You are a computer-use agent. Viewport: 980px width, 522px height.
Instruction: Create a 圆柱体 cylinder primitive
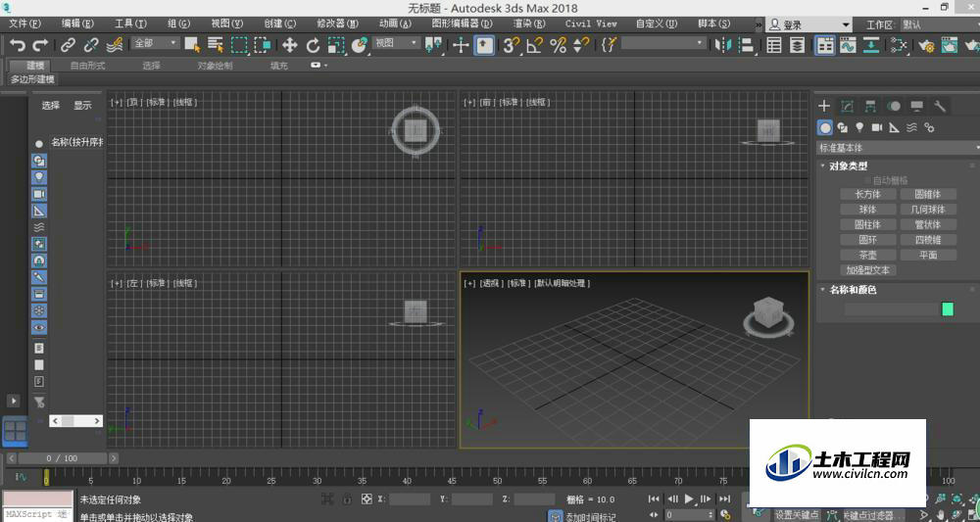click(867, 224)
